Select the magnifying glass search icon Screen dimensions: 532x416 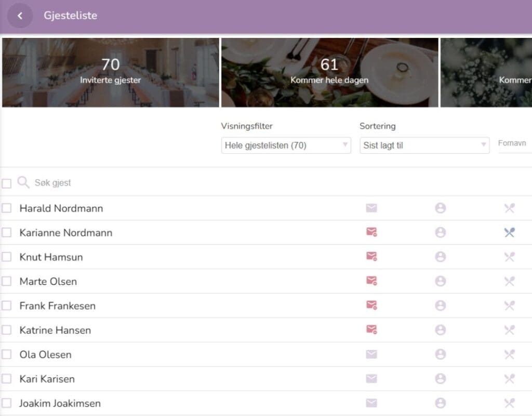pos(23,183)
